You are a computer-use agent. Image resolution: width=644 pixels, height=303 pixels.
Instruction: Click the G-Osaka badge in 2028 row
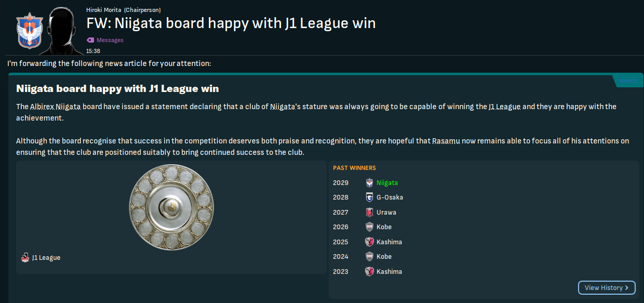click(x=369, y=197)
